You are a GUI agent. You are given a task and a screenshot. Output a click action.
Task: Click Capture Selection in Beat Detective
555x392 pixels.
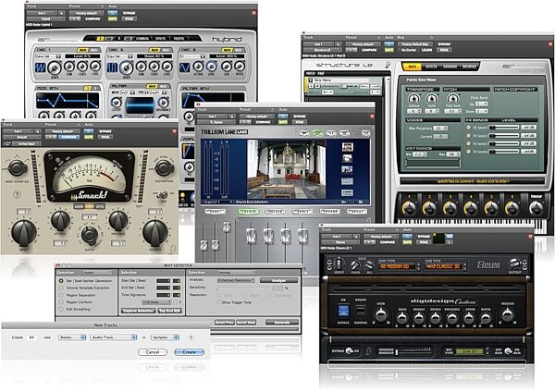[139, 311]
